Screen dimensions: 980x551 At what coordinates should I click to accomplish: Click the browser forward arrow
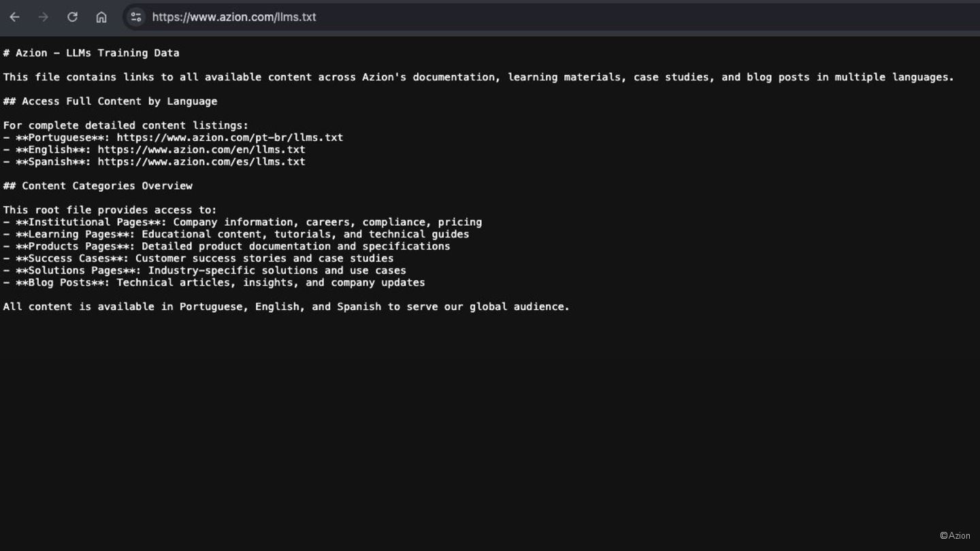coord(44,17)
